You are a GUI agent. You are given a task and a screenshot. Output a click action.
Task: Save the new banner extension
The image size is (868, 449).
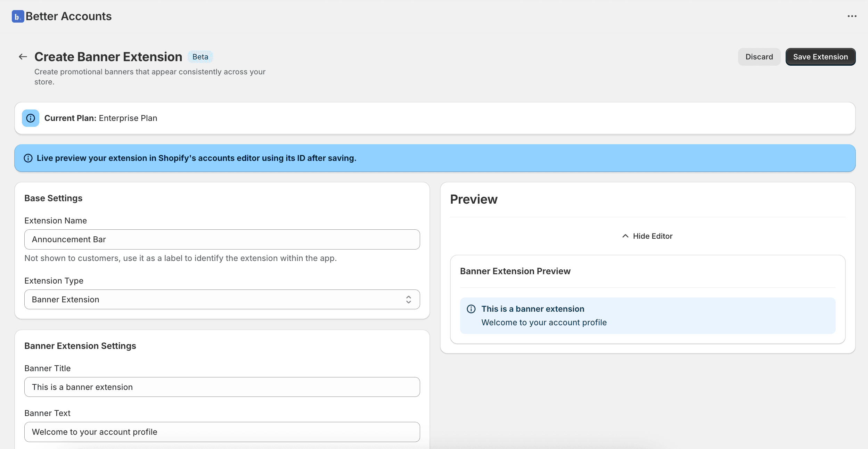[820, 56]
